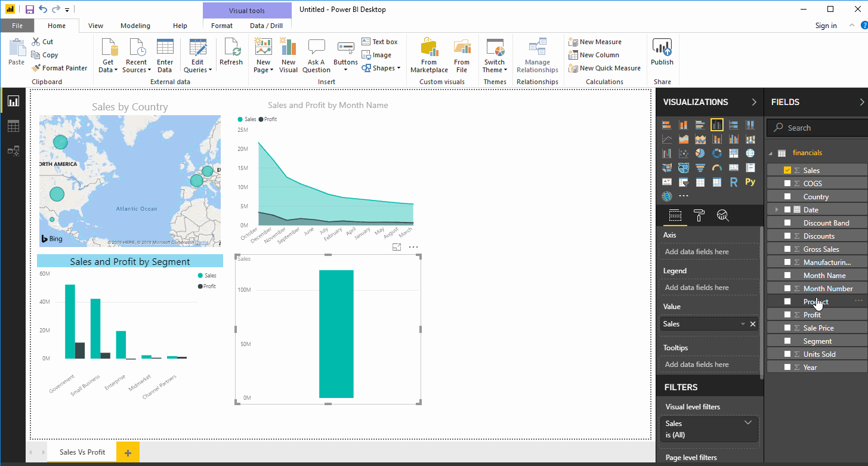Click Focus mode icon above bar chart
The width and height of the screenshot is (868, 466).
(x=397, y=247)
